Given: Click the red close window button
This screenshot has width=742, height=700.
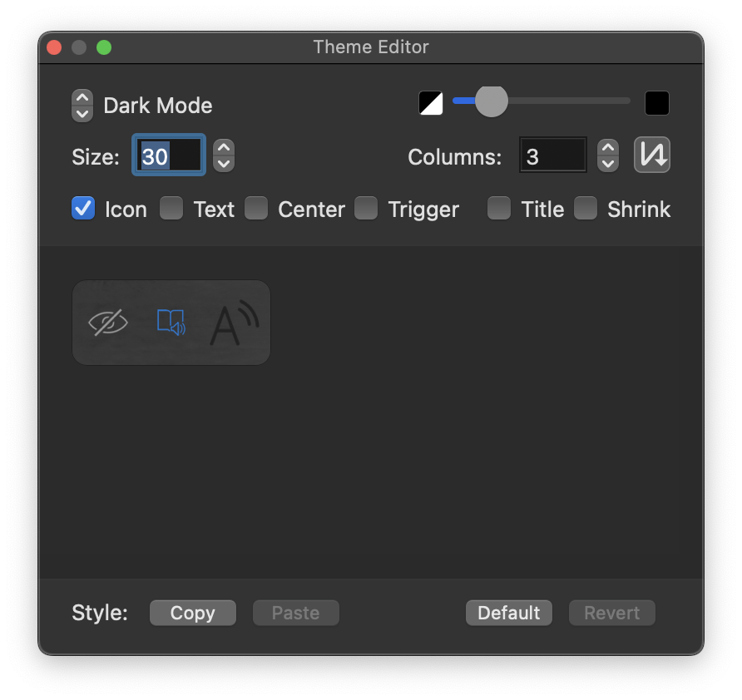Looking at the screenshot, I should (x=54, y=47).
